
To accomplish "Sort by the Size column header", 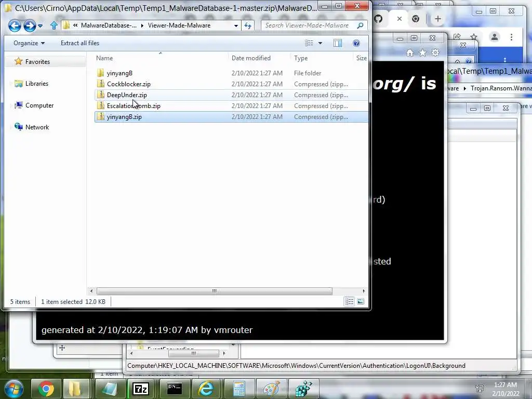I will point(361,58).
